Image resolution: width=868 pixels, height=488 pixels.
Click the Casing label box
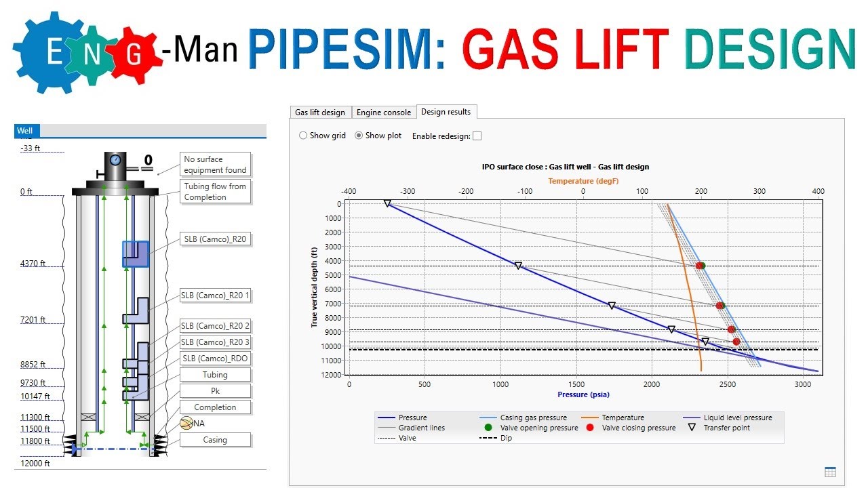point(215,440)
